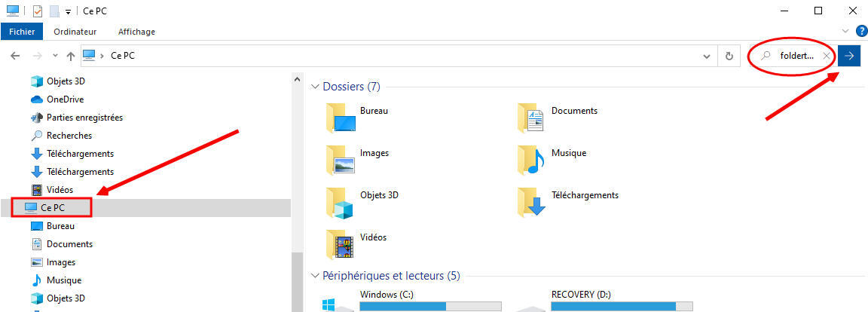Launch search with the blue arrow button

849,56
